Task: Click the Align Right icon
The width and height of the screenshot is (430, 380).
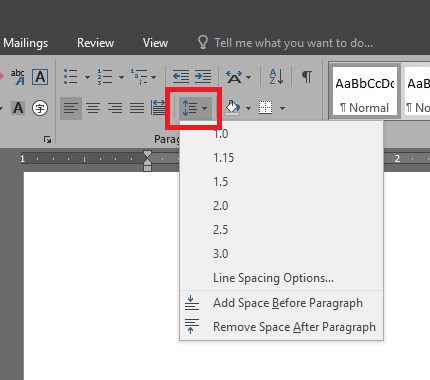Action: tap(115, 108)
